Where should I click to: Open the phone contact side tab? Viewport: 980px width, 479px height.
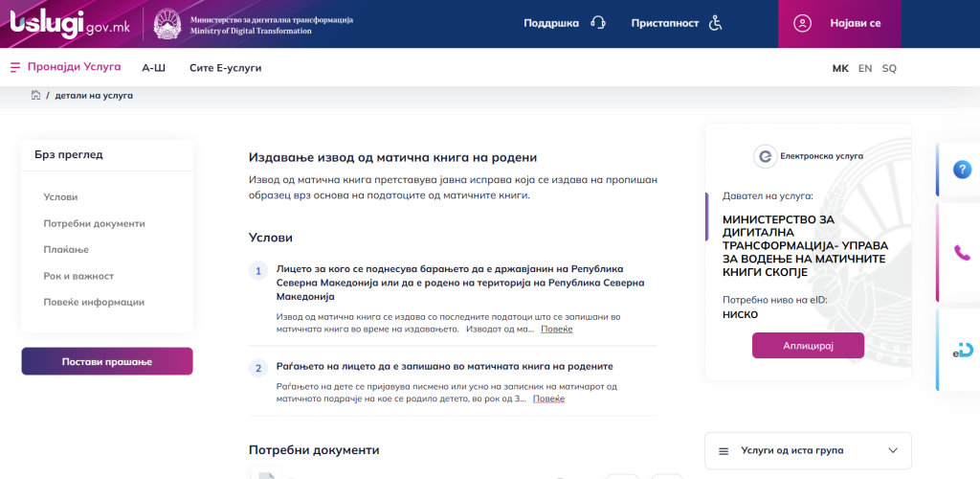962,253
